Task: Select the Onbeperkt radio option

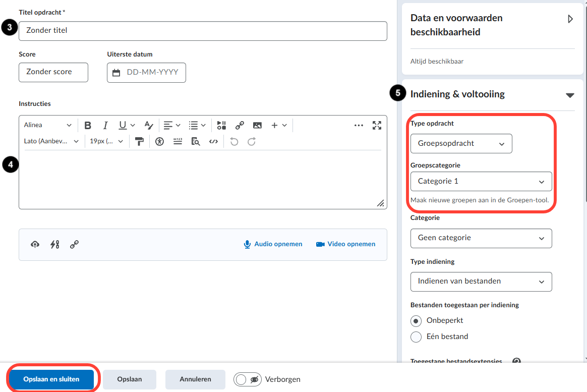Action: pos(416,321)
